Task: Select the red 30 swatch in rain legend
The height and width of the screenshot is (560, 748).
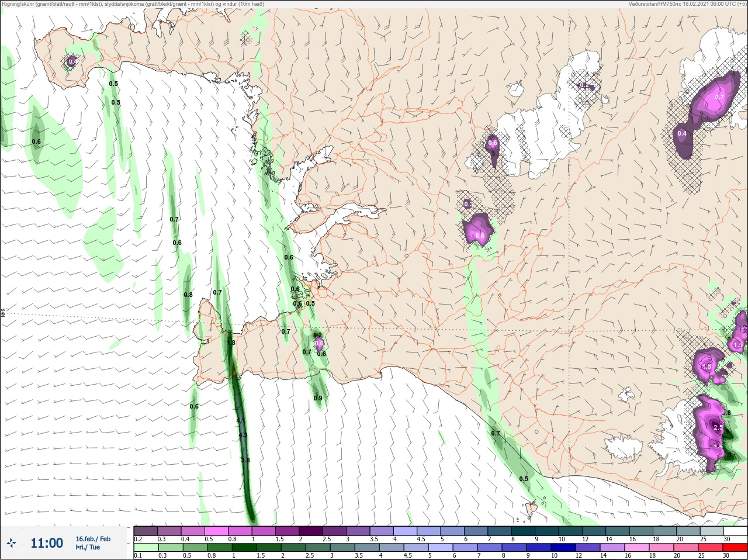Action: click(x=735, y=548)
